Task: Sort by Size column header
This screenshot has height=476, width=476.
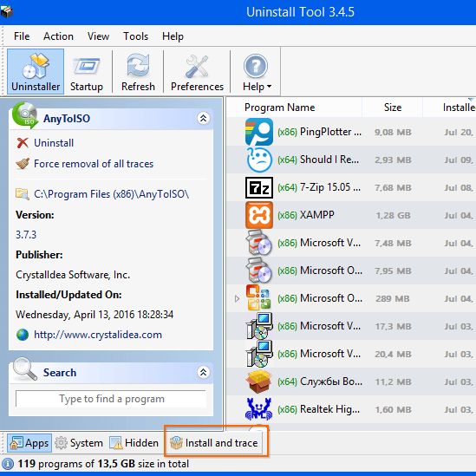Action: click(x=393, y=108)
